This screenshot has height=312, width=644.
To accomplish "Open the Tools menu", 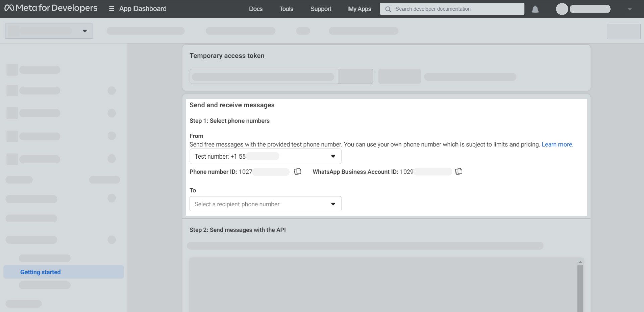I will point(286,9).
